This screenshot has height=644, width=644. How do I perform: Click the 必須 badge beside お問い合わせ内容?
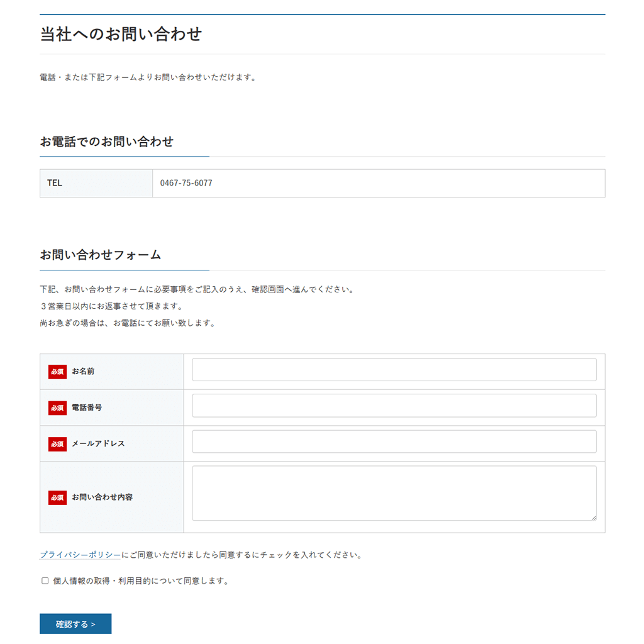pyautogui.click(x=57, y=497)
